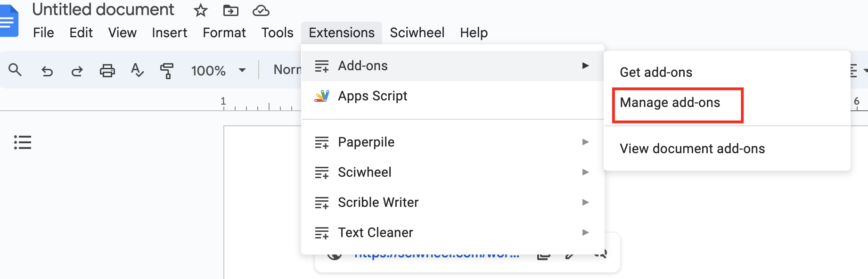Check cloud save status icon
The width and height of the screenshot is (868, 279).
point(261,10)
